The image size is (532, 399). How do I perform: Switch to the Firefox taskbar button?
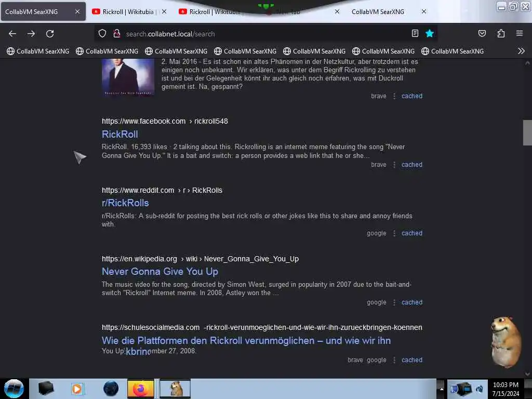tap(140, 389)
